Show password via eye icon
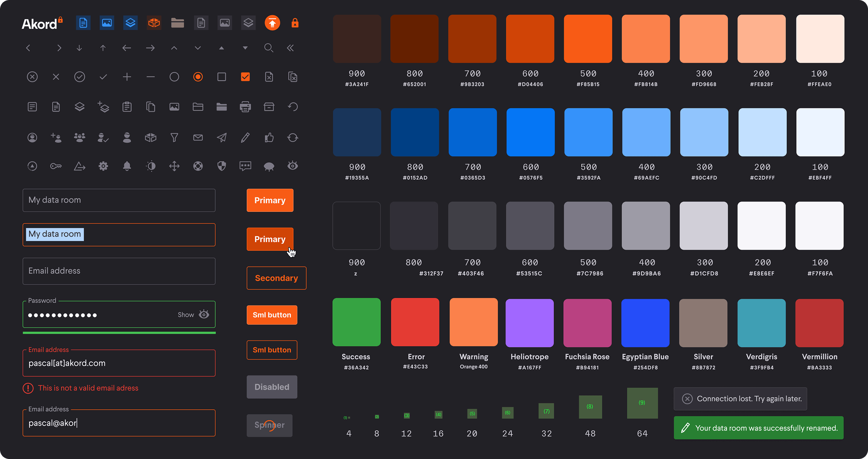Image resolution: width=868 pixels, height=459 pixels. (204, 314)
